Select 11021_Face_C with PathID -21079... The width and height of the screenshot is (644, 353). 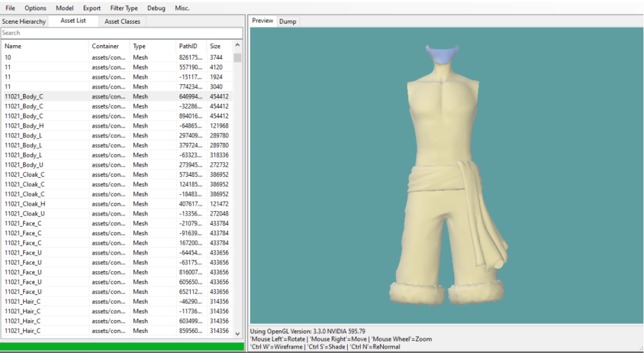click(117, 223)
